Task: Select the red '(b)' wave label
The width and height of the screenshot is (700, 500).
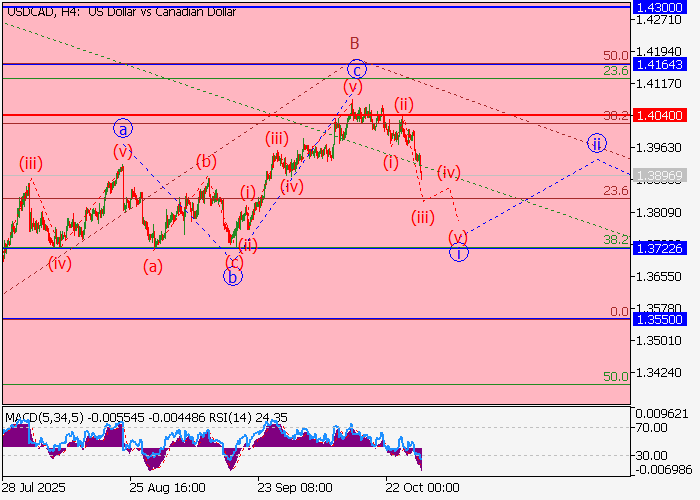Action: pyautogui.click(x=206, y=160)
